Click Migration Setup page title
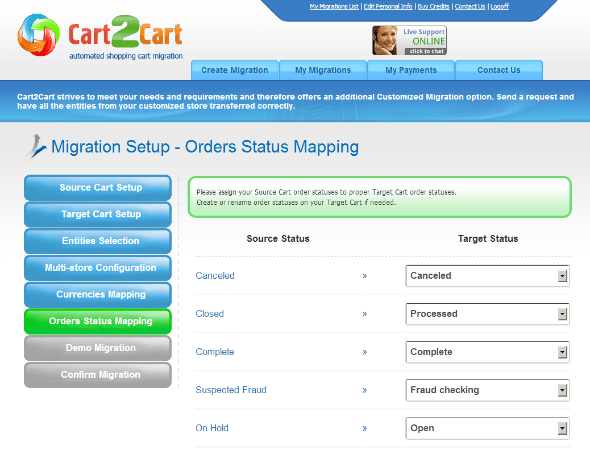The height and width of the screenshot is (454, 590). (x=205, y=147)
